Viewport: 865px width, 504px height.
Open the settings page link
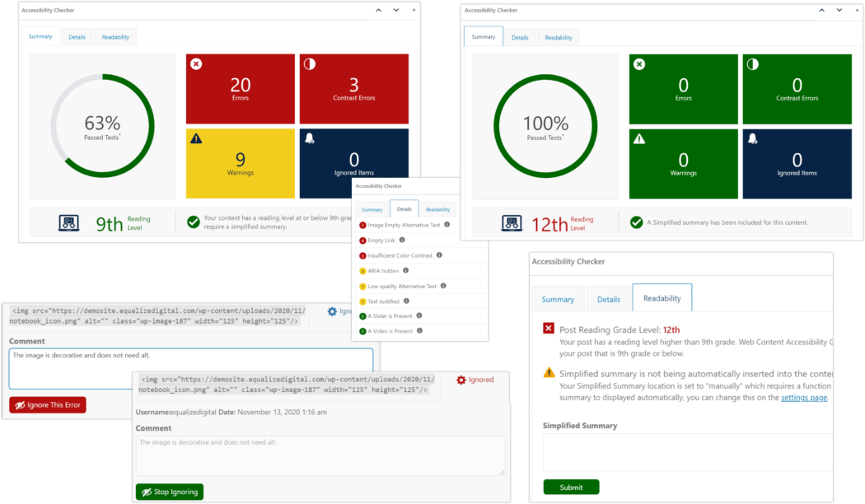coord(804,398)
